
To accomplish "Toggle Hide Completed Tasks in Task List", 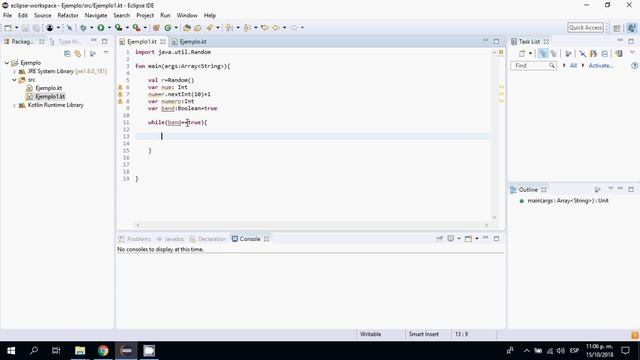I will point(582,53).
